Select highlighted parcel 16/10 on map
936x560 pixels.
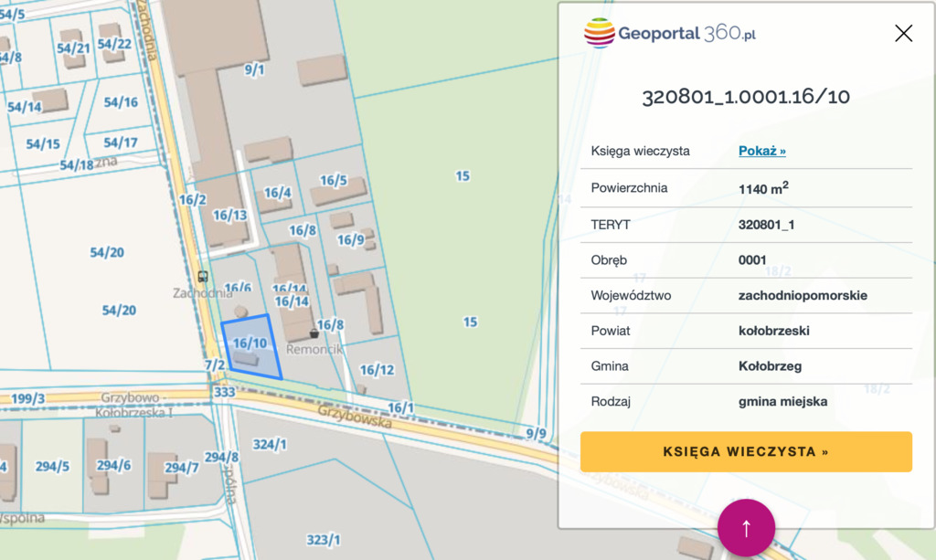[x=250, y=347]
